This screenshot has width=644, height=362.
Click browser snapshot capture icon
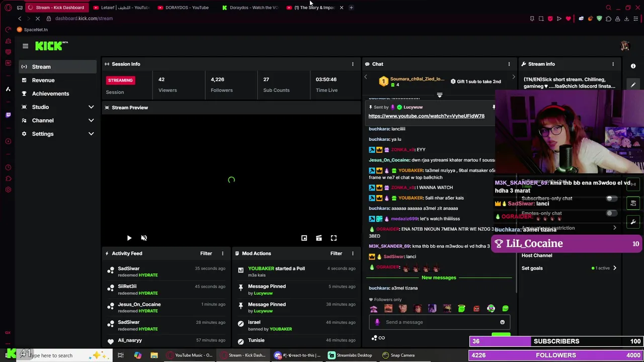(x=541, y=19)
